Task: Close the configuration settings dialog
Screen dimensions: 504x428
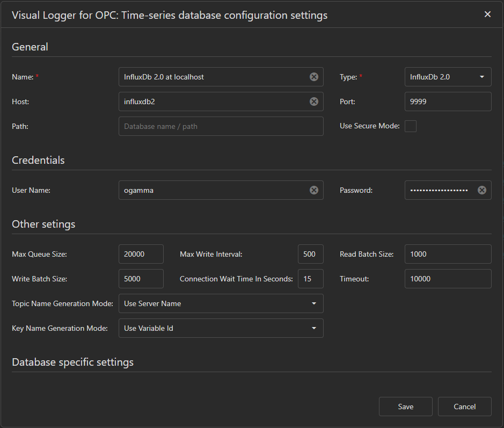Action: point(487,14)
